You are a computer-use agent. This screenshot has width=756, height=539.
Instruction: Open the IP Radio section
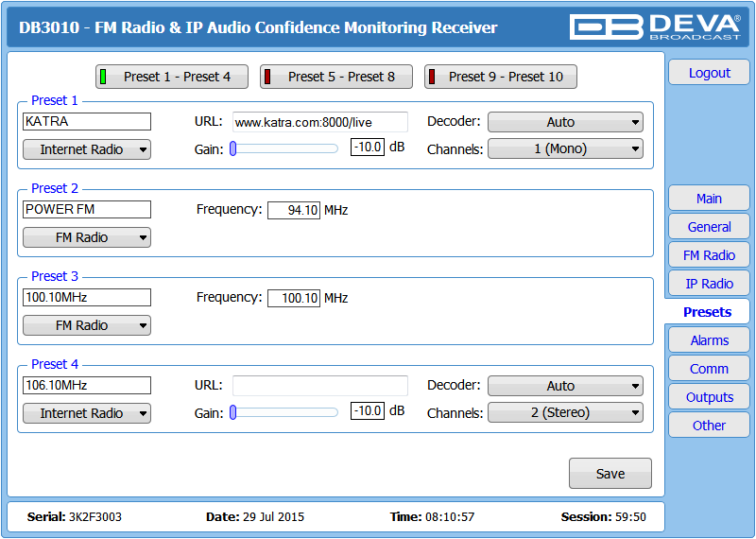click(x=709, y=284)
